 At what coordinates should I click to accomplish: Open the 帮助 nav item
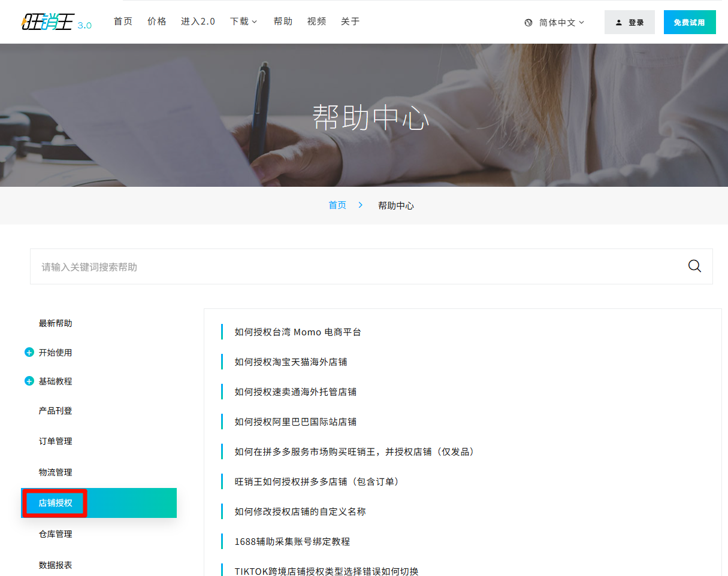tap(283, 22)
